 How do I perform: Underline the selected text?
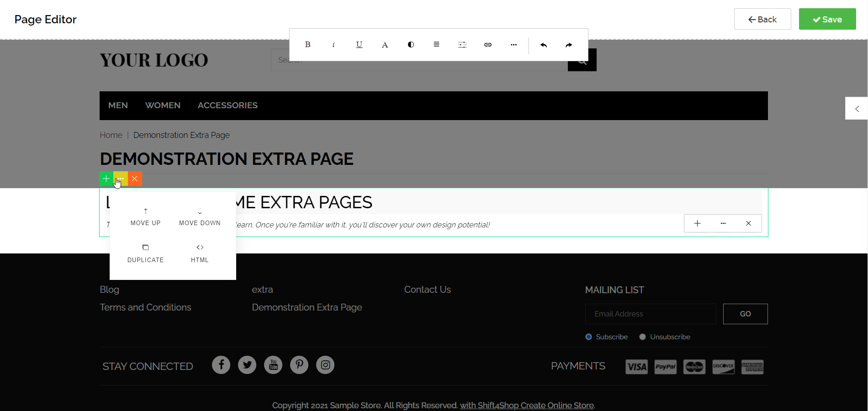359,44
